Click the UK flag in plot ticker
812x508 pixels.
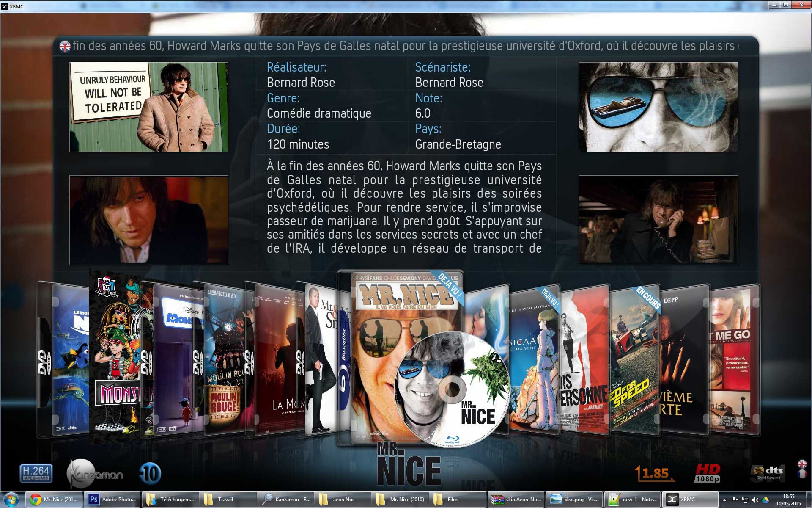tap(65, 47)
